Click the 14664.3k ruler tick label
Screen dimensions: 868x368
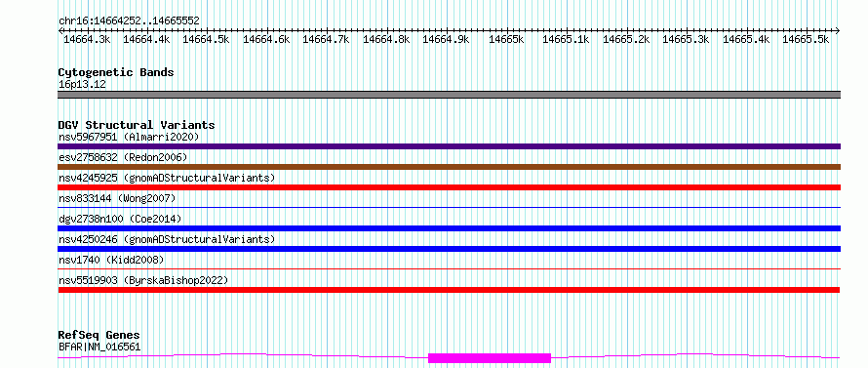tap(87, 39)
